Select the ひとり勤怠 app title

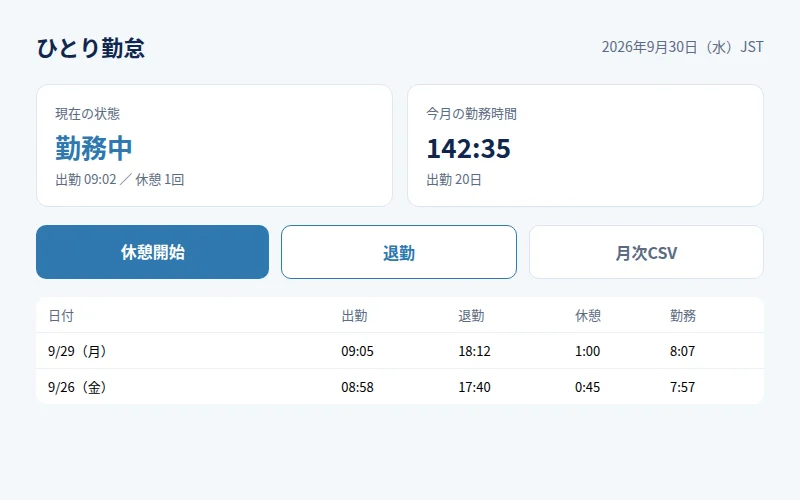pyautogui.click(x=91, y=48)
